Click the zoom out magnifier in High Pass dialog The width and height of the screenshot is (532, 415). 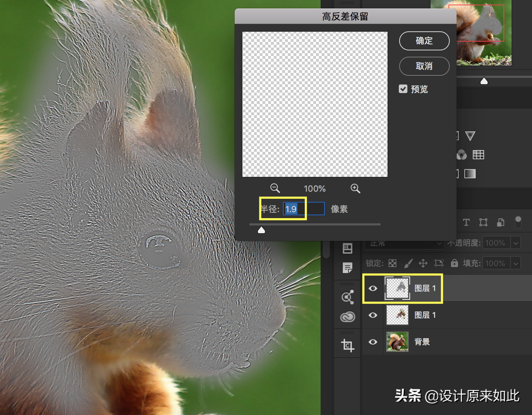pyautogui.click(x=275, y=188)
